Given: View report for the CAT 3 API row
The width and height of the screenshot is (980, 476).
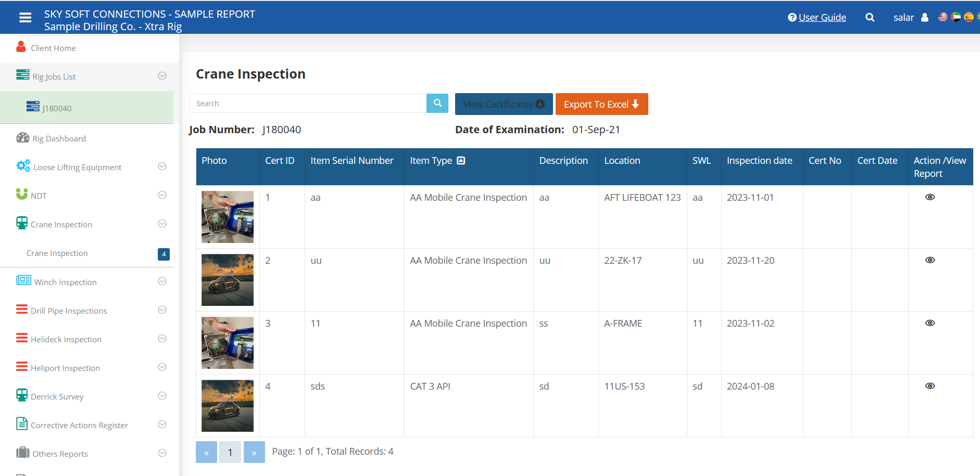Looking at the screenshot, I should (x=930, y=386).
